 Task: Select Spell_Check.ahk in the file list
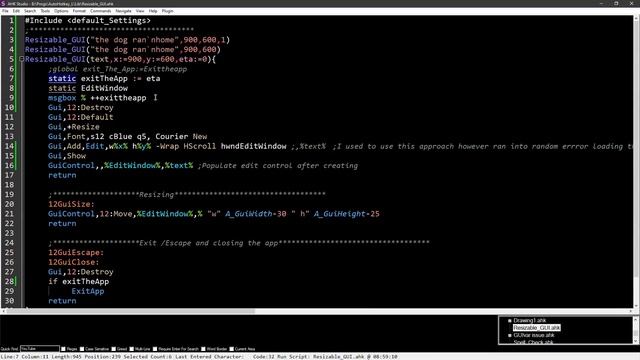click(x=533, y=342)
